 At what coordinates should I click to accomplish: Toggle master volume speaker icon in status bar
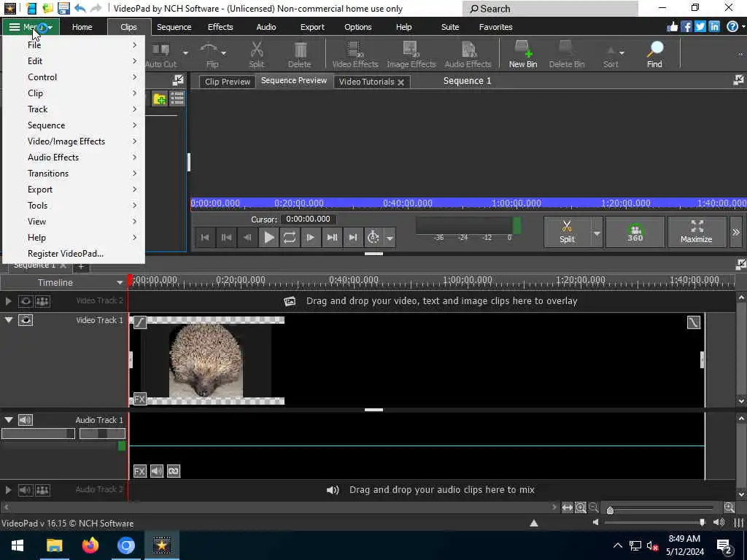pos(719,522)
